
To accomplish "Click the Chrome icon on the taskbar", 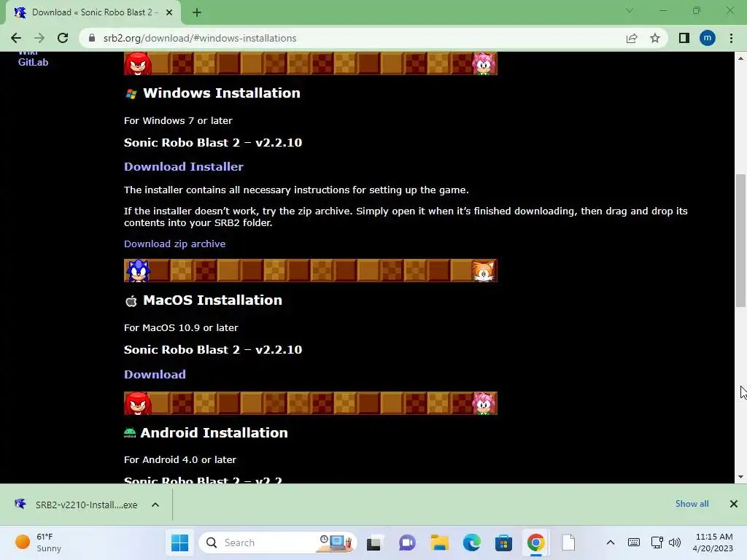I will click(536, 542).
